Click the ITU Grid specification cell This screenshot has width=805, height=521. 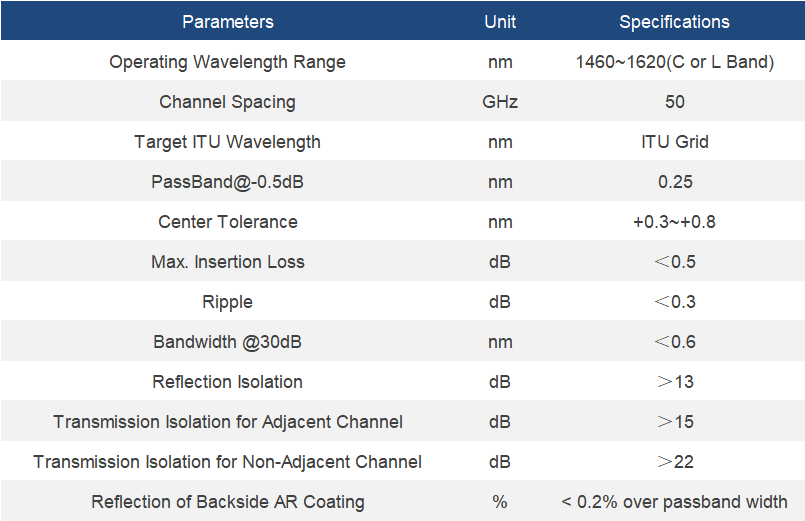coord(674,142)
